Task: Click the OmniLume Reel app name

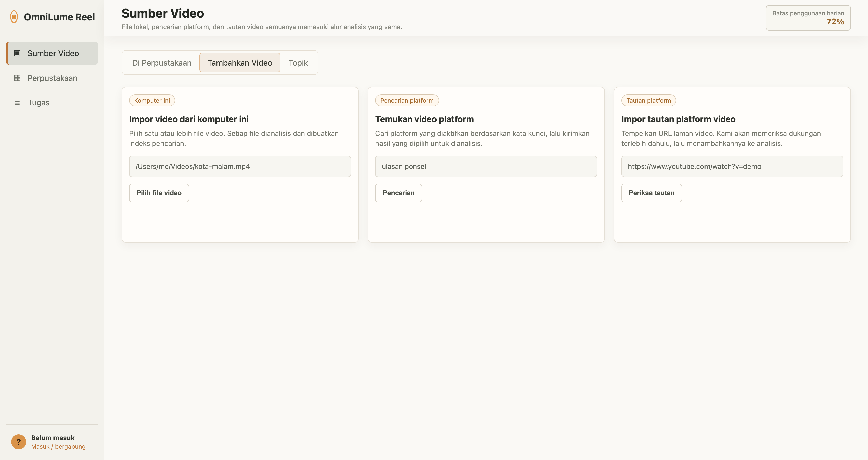Action: click(x=59, y=17)
